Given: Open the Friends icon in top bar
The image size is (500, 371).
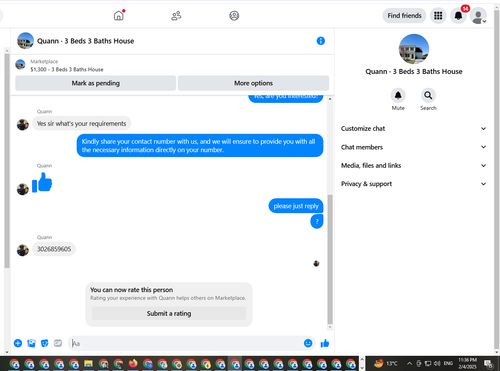Looking at the screenshot, I should (176, 16).
